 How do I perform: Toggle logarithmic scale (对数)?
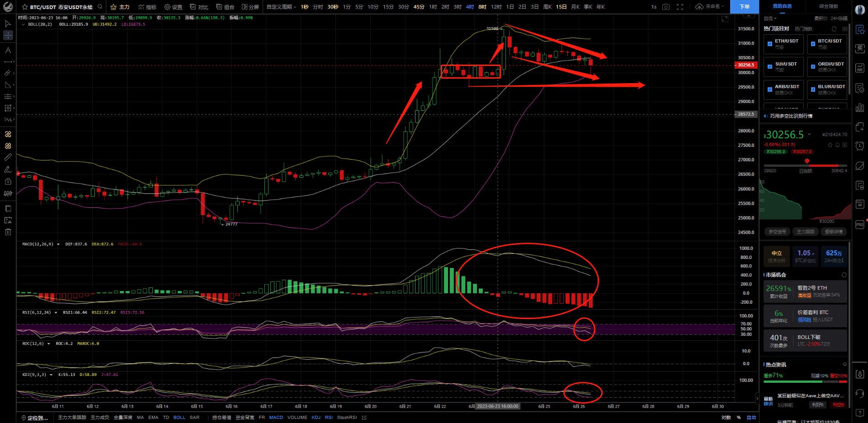(726, 418)
